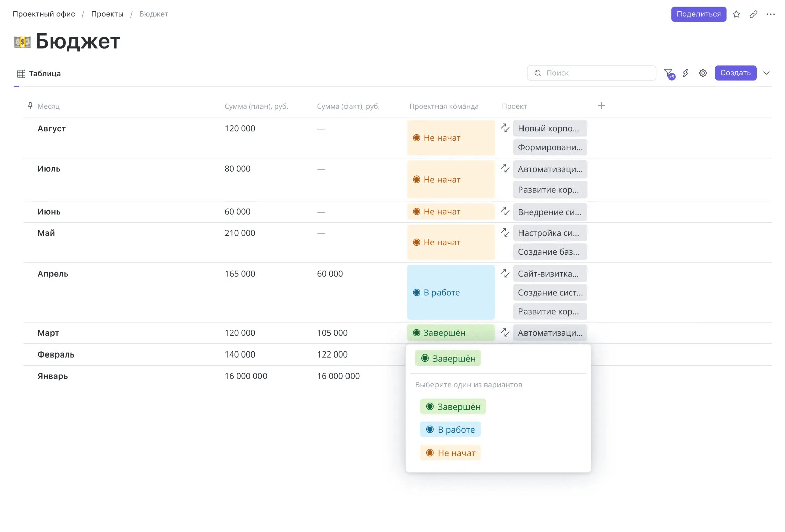Go to Проекты breadcrumb

107,14
